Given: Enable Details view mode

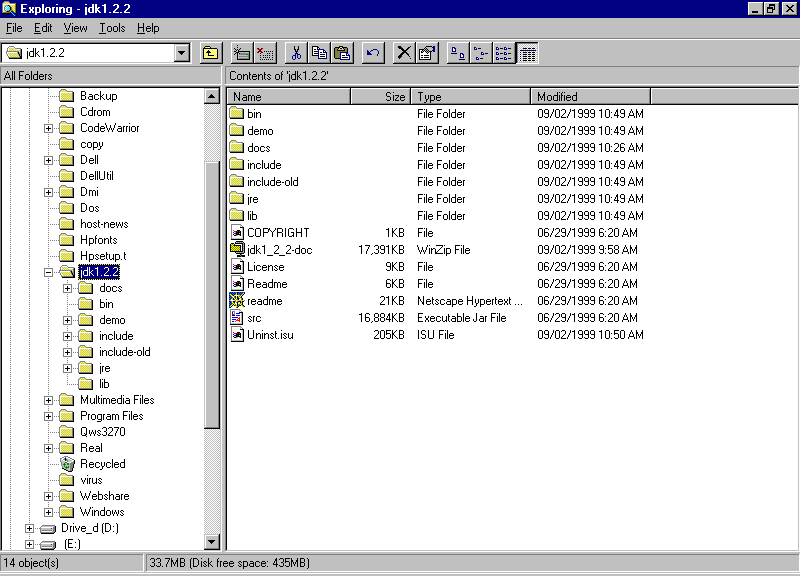Looking at the screenshot, I should pyautogui.click(x=526, y=52).
